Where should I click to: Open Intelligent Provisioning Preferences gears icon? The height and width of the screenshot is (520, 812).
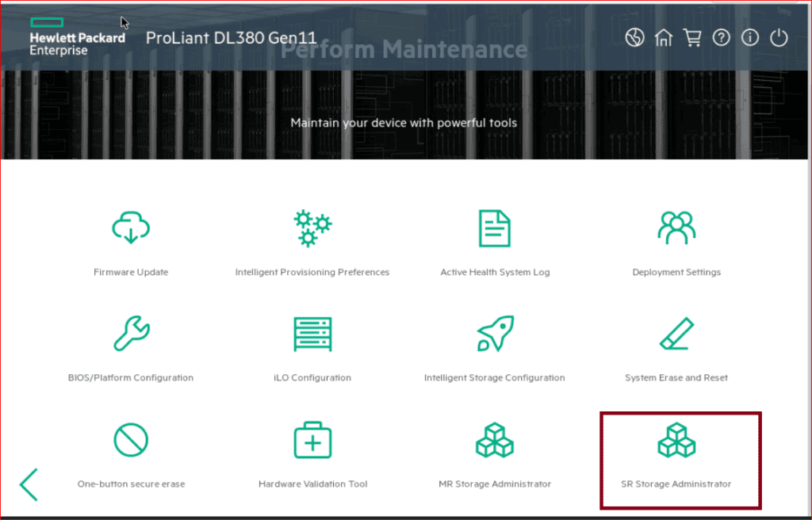(x=312, y=228)
